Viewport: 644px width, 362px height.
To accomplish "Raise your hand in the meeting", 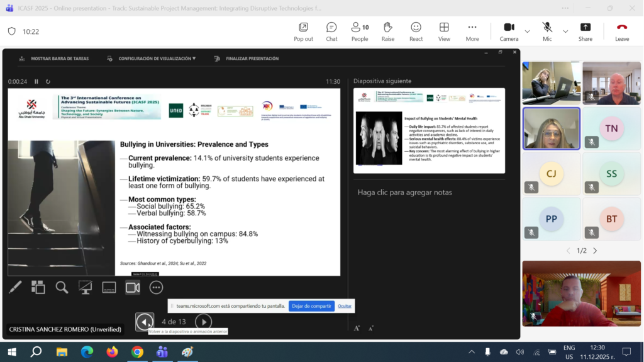I will coord(388,31).
